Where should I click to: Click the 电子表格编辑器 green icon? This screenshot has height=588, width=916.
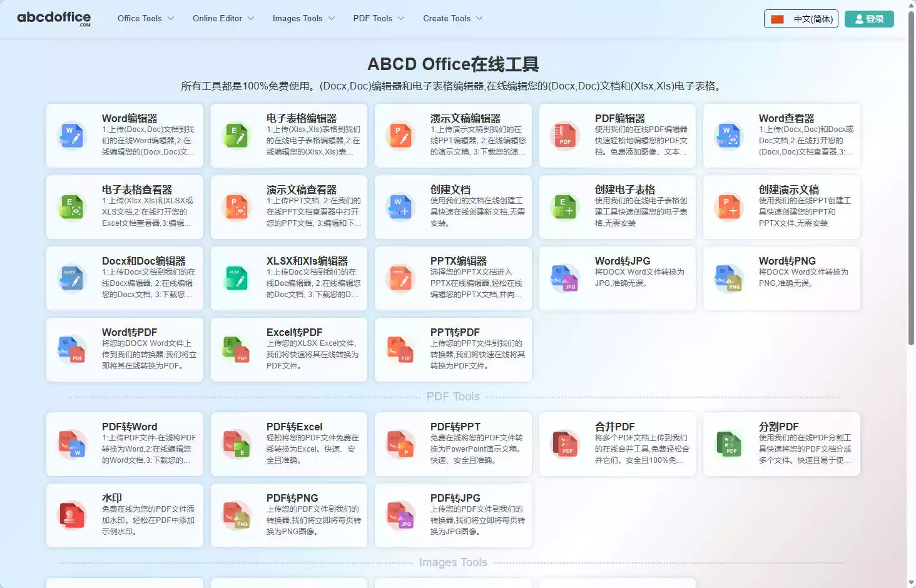237,136
